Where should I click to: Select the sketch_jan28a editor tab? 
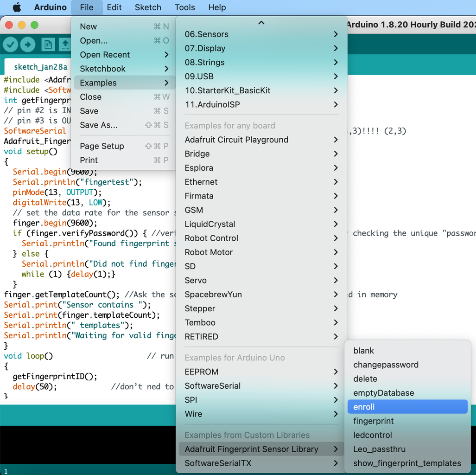pos(40,67)
